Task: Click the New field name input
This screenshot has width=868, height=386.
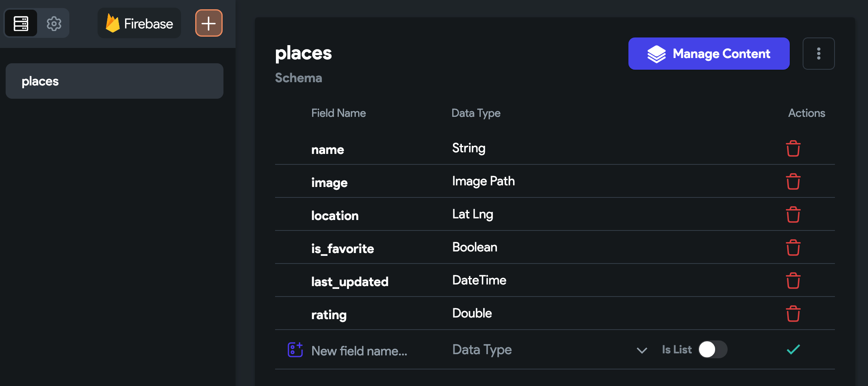Action: (359, 351)
